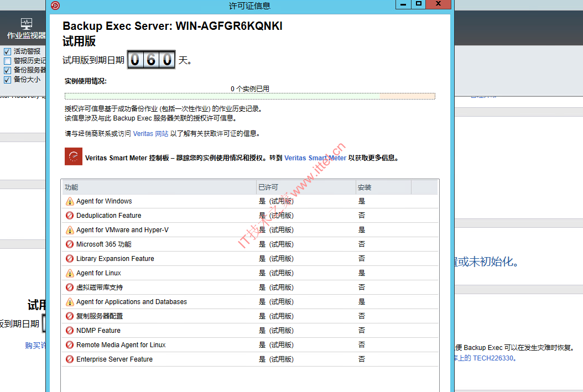This screenshot has height=392, width=583.
Task: Click license status of Agent for Windows
Action: [276, 201]
